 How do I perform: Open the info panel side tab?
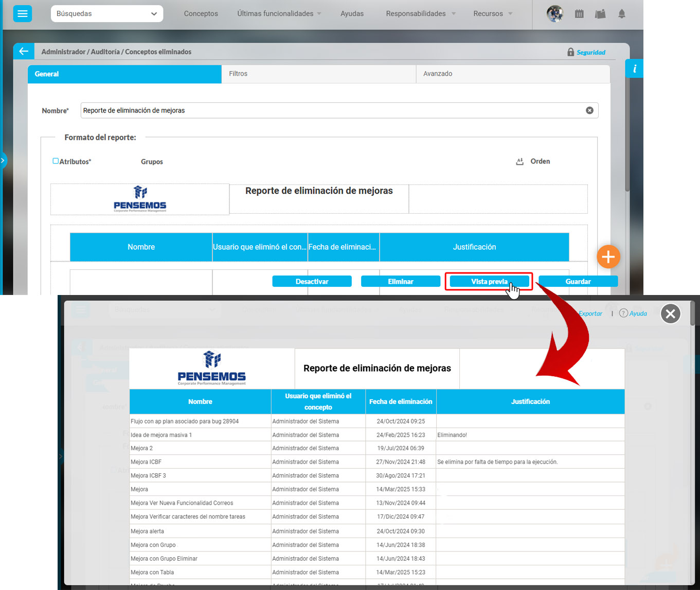click(634, 69)
